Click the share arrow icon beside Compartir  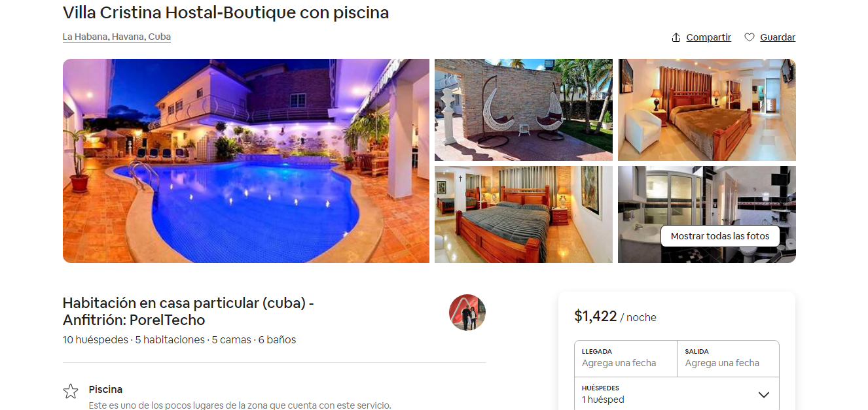point(676,37)
